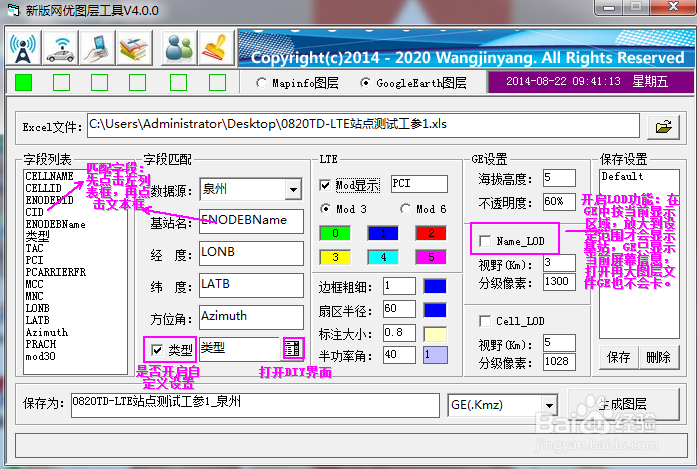
Task: Click the 经度 LONB field
Action: coord(251,253)
